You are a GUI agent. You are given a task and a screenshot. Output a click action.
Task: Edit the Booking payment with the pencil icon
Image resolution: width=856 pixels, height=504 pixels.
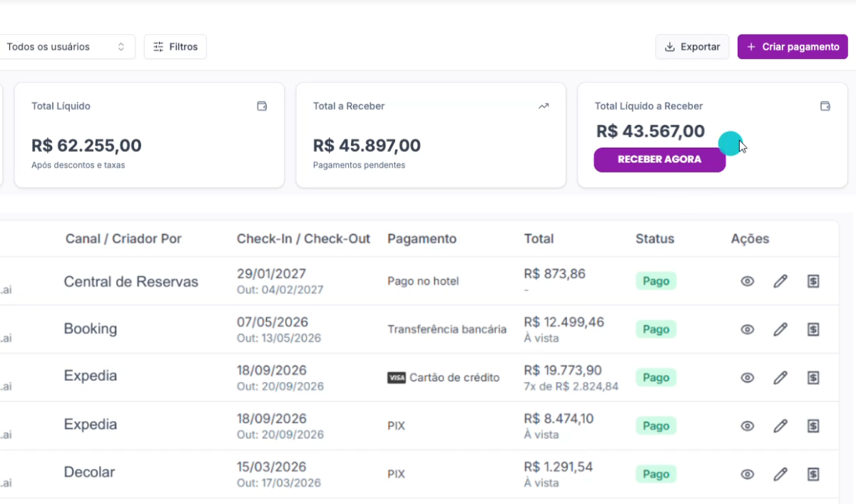coord(780,329)
